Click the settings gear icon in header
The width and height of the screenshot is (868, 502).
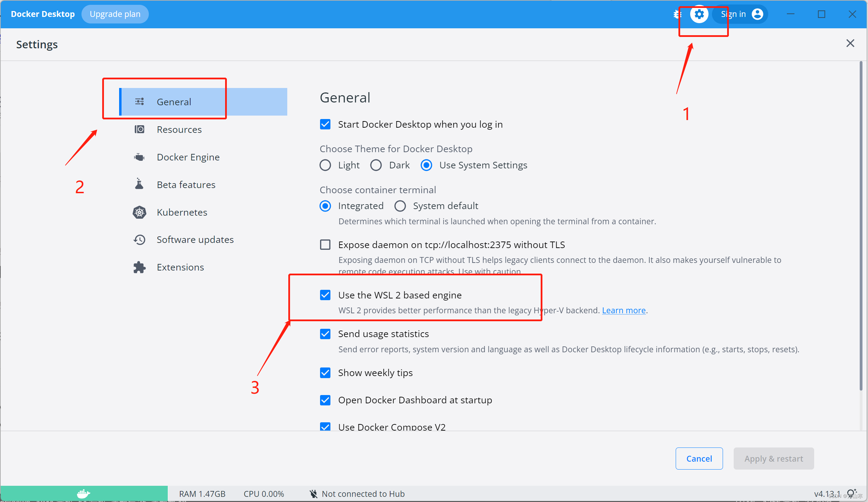coord(699,14)
